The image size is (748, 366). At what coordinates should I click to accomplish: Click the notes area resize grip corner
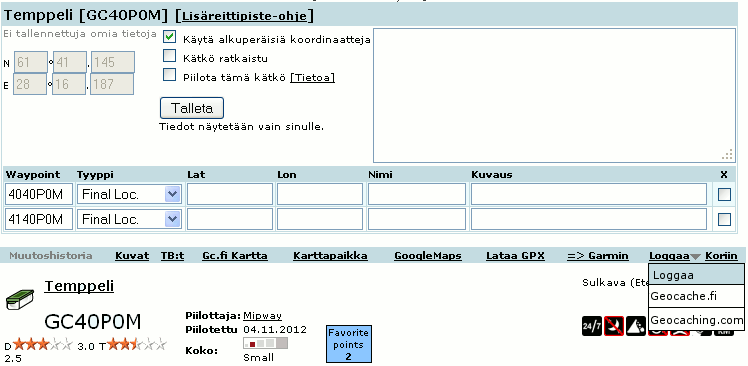728,155
